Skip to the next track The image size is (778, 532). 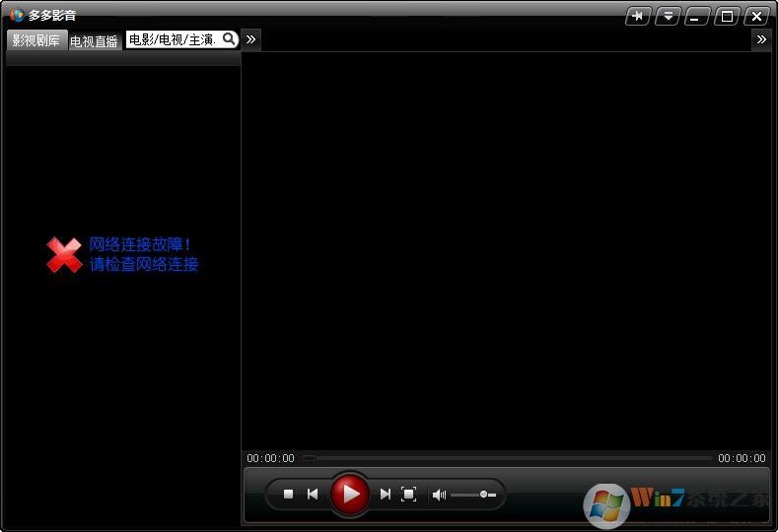coord(385,495)
